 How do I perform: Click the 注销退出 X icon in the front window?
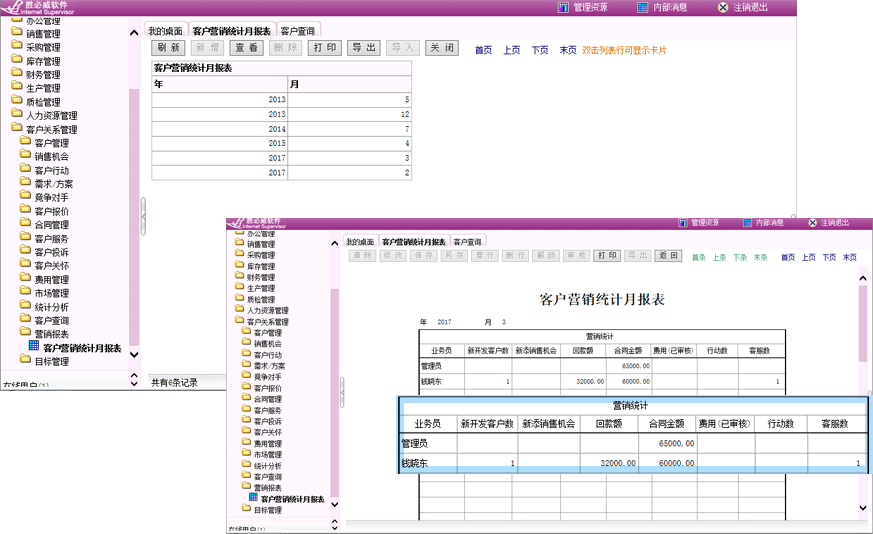click(812, 223)
